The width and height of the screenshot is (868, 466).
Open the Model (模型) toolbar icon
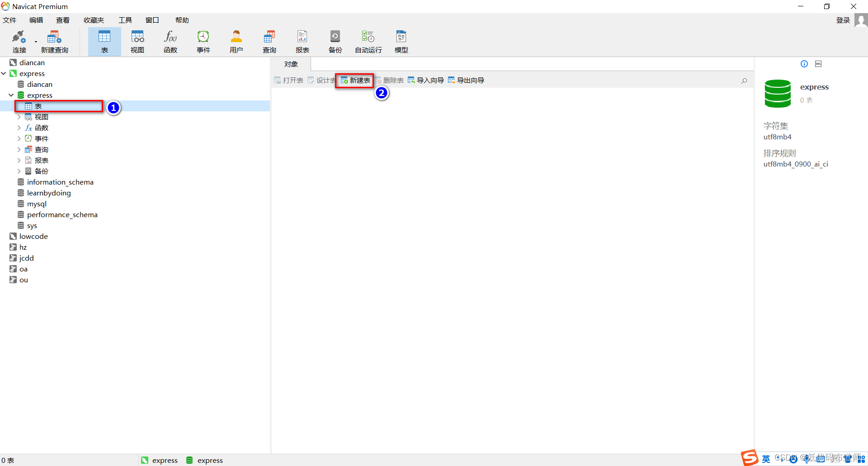coord(401,42)
